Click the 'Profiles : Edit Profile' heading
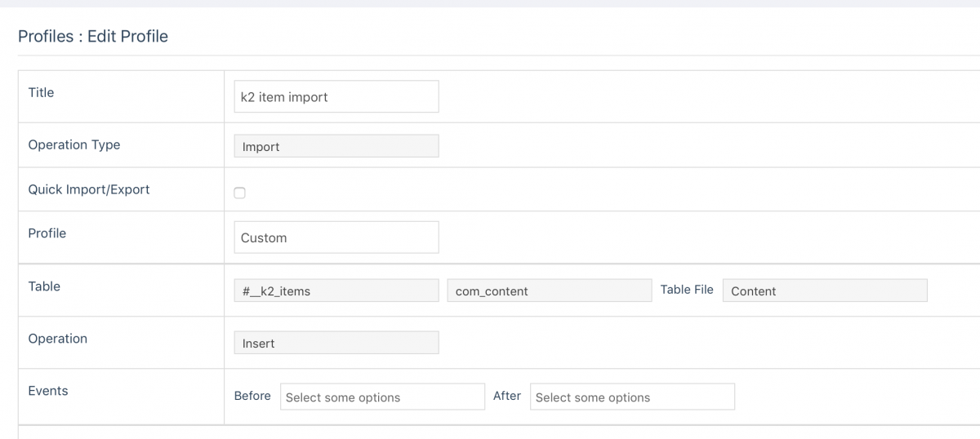Screen dimensions: 980x439 93,36
